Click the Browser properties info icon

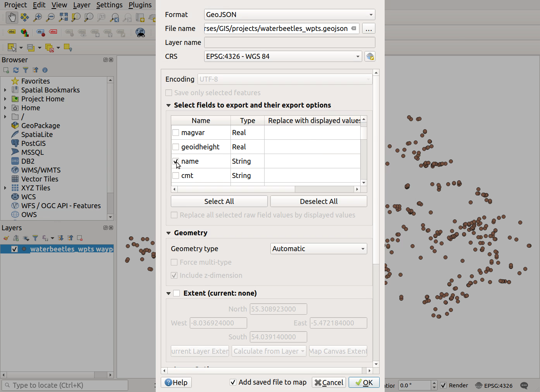[45, 70]
